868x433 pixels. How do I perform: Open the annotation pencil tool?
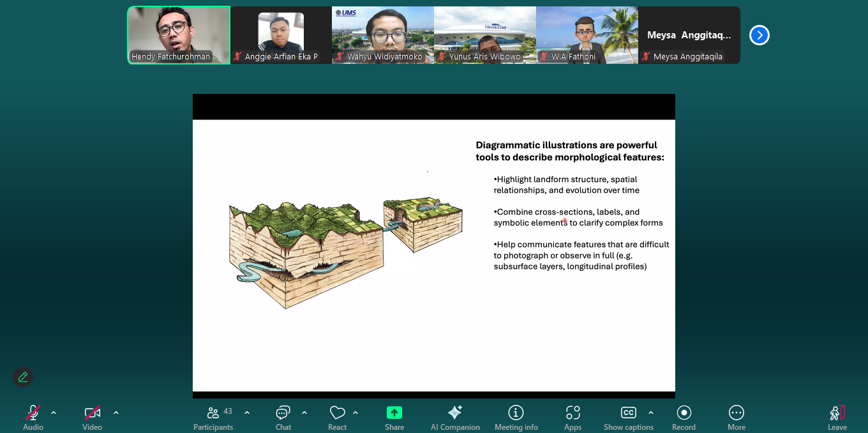[23, 377]
